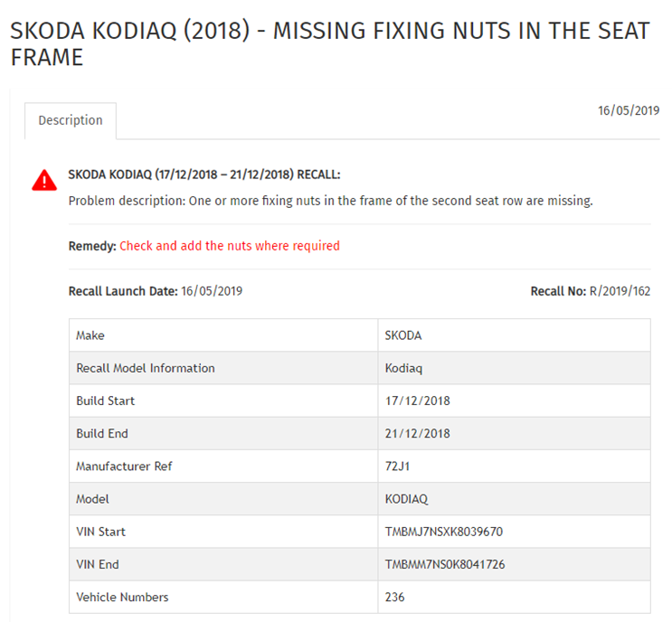Click the Manufacturer Ref value 72J1
The image size is (672, 622).
point(397,466)
